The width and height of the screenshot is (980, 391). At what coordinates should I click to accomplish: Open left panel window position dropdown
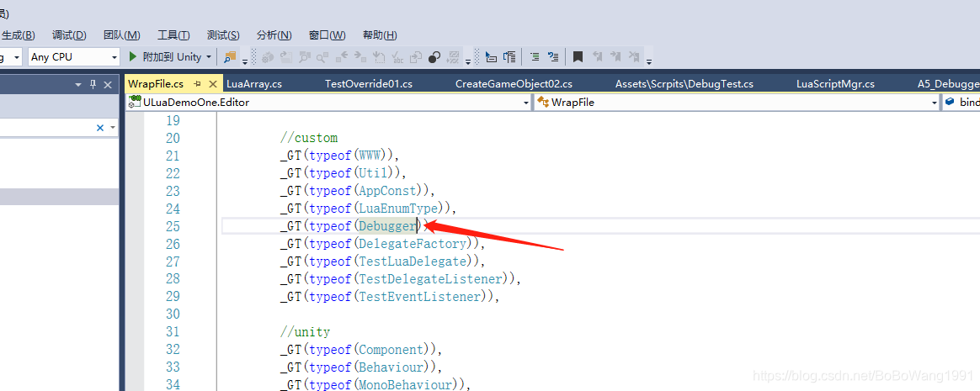point(78,84)
